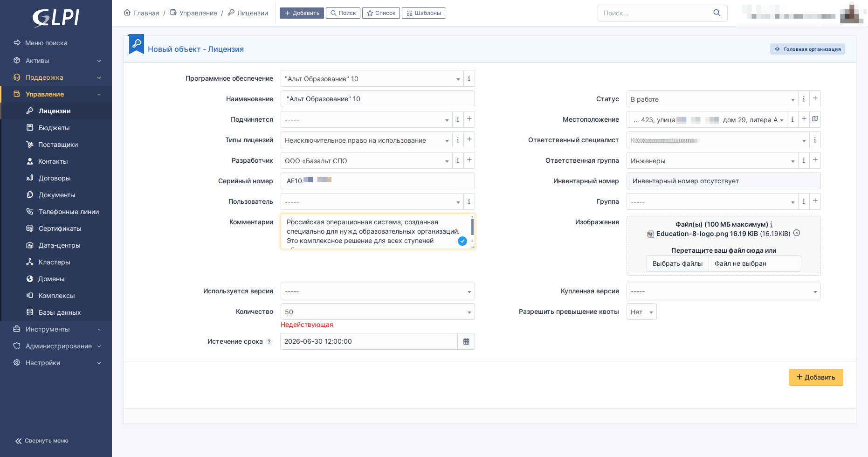
Task: Edit the Серийный номер field
Action: pyautogui.click(x=378, y=181)
